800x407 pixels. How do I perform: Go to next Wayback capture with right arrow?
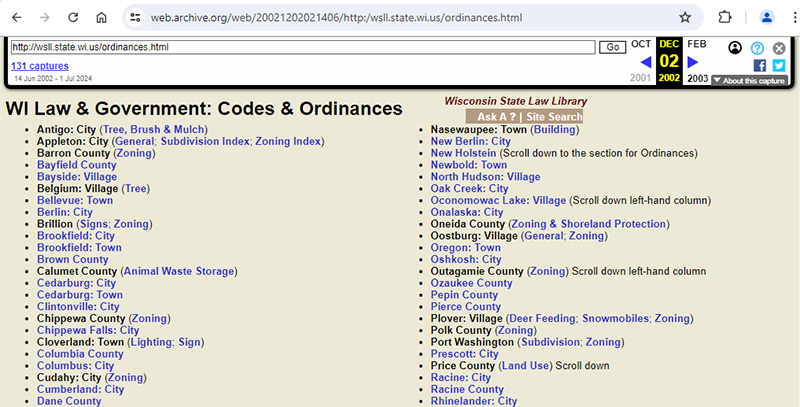tap(692, 62)
